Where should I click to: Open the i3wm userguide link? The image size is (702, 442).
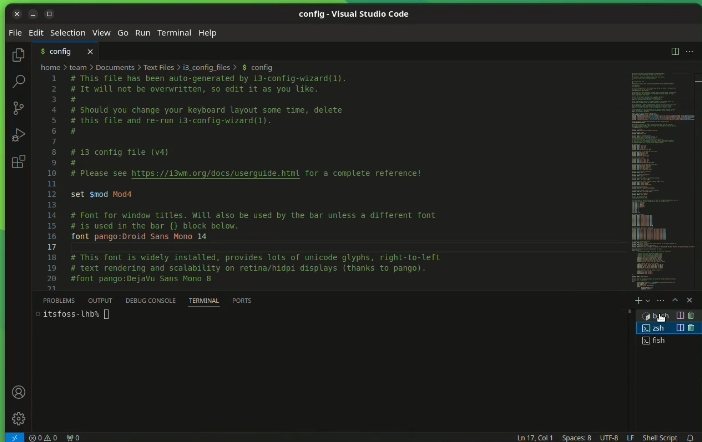point(215,173)
